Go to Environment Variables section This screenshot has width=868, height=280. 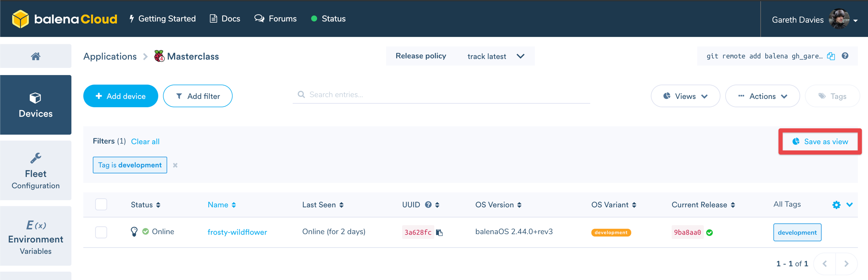point(35,236)
